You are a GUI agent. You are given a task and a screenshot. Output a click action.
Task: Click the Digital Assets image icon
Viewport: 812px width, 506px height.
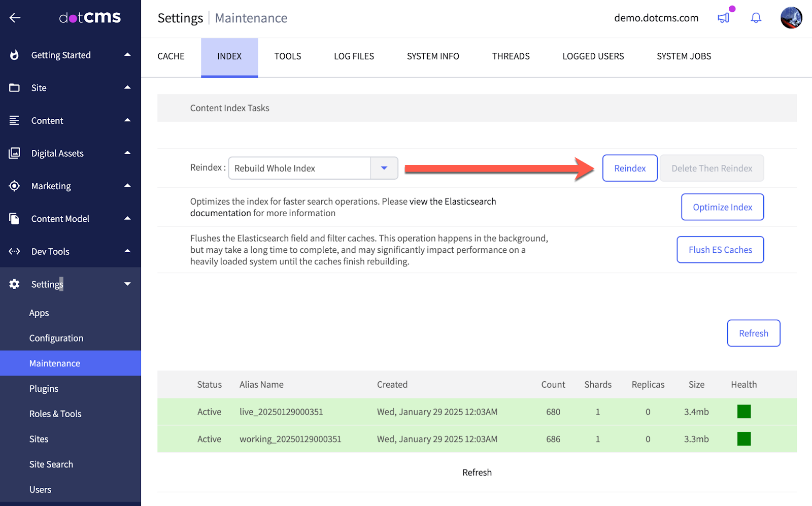[15, 153]
